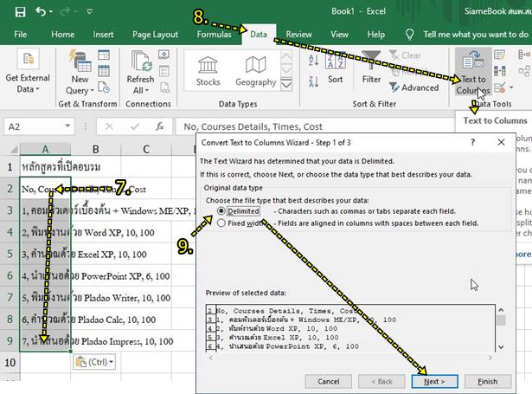532x394 pixels.
Task: Click Sort Z to A icon
Action: 313,81
